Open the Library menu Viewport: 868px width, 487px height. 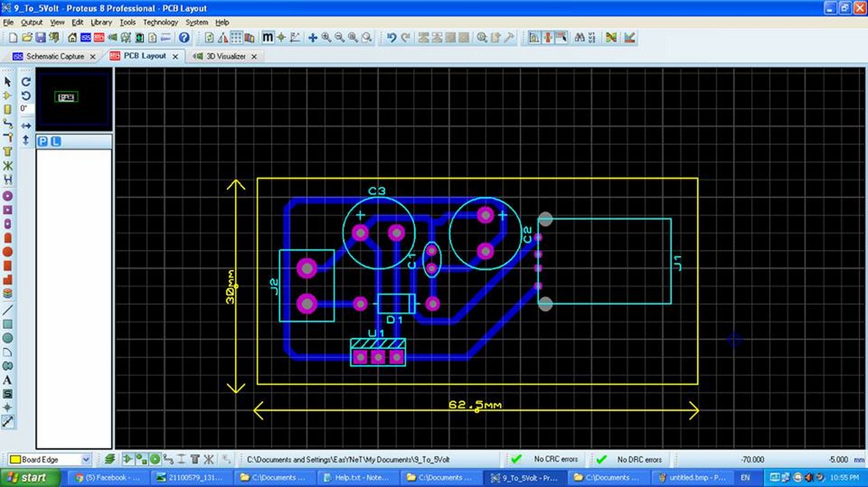(x=101, y=22)
